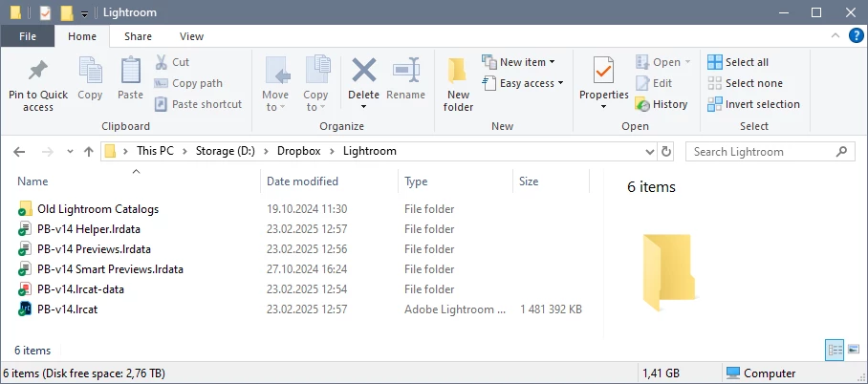This screenshot has width=868, height=384.
Task: Expand the Properties dropdown arrow
Action: [x=603, y=107]
